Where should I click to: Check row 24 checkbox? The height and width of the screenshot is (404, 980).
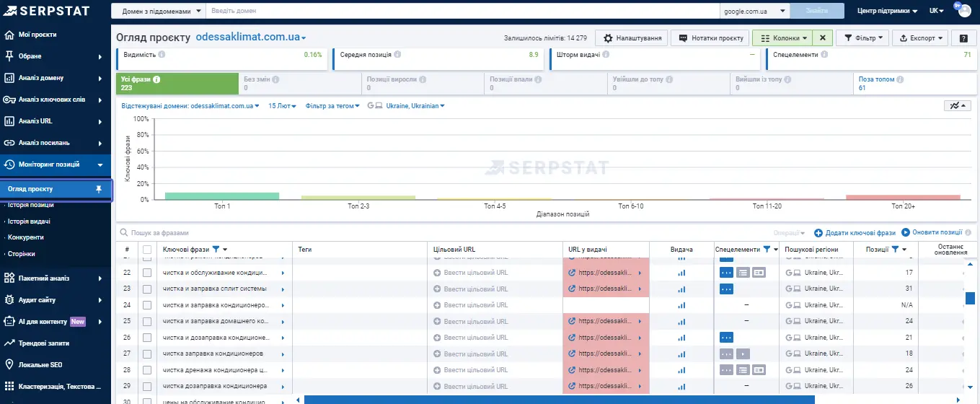[148, 305]
